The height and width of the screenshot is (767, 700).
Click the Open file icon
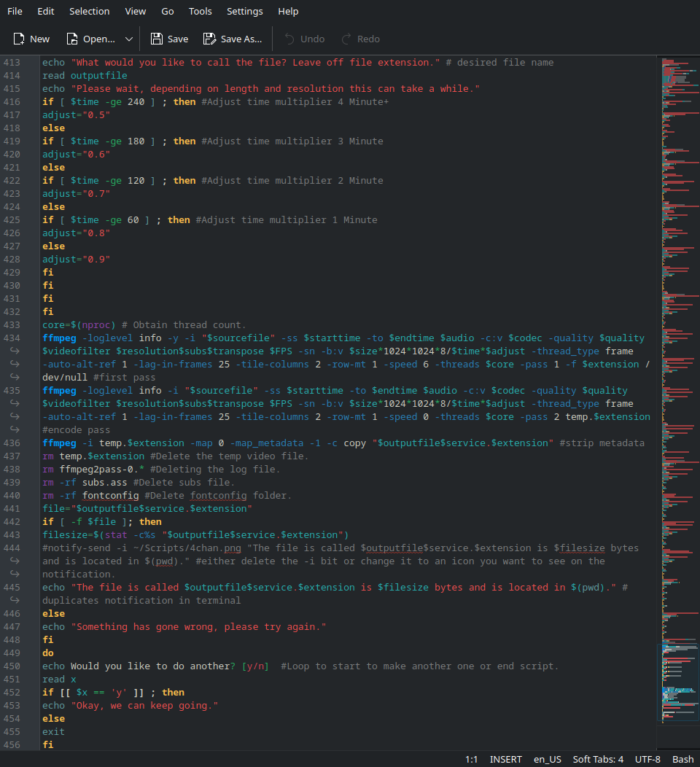(72, 39)
